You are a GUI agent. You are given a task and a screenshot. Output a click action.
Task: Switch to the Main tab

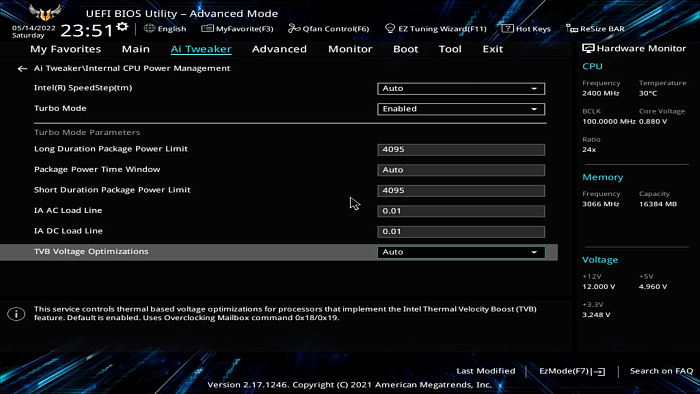click(136, 49)
